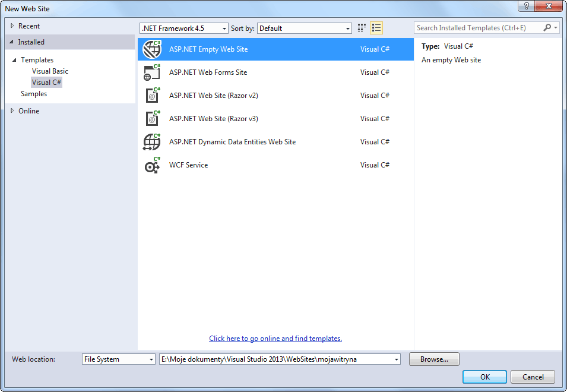This screenshot has height=392, width=567.
Task: Open the .NET Framework 4.5 dropdown
Action: pyautogui.click(x=183, y=28)
